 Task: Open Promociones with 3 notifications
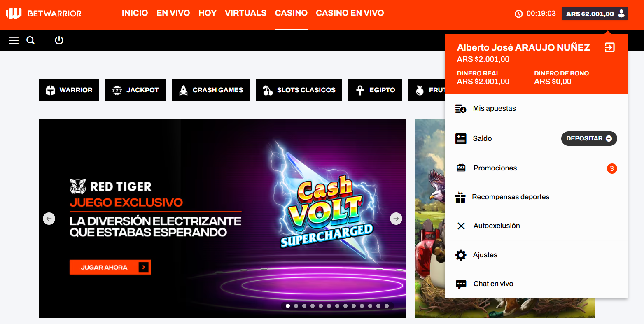click(536, 168)
